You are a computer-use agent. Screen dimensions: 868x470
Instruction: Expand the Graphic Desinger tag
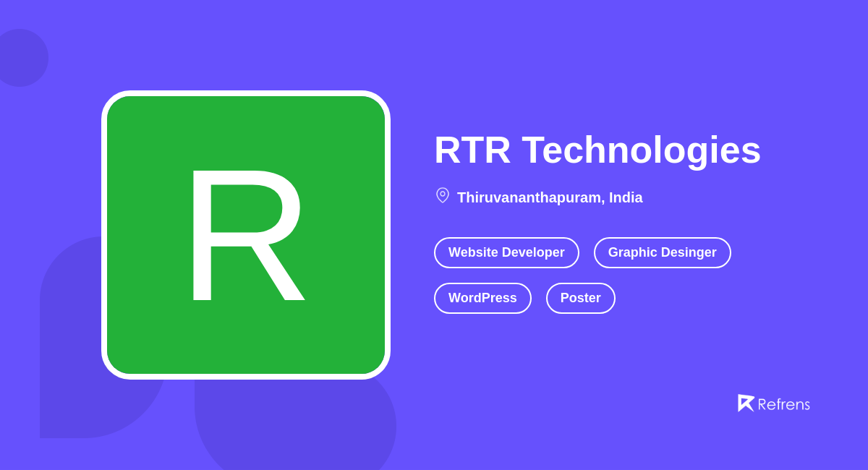[662, 252]
